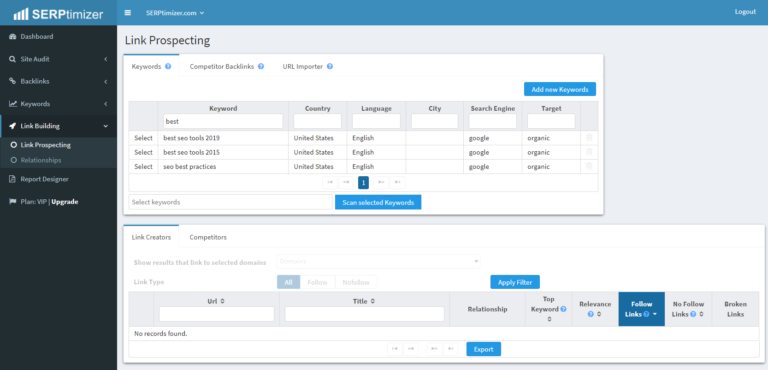Click the Keywords tab help icon
This screenshot has height=370, width=768.
[168, 67]
